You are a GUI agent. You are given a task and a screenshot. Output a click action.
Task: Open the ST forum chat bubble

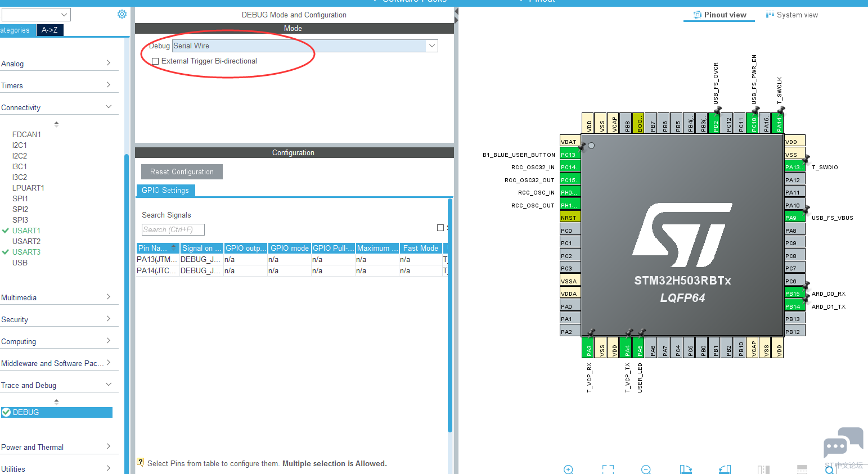click(x=843, y=443)
